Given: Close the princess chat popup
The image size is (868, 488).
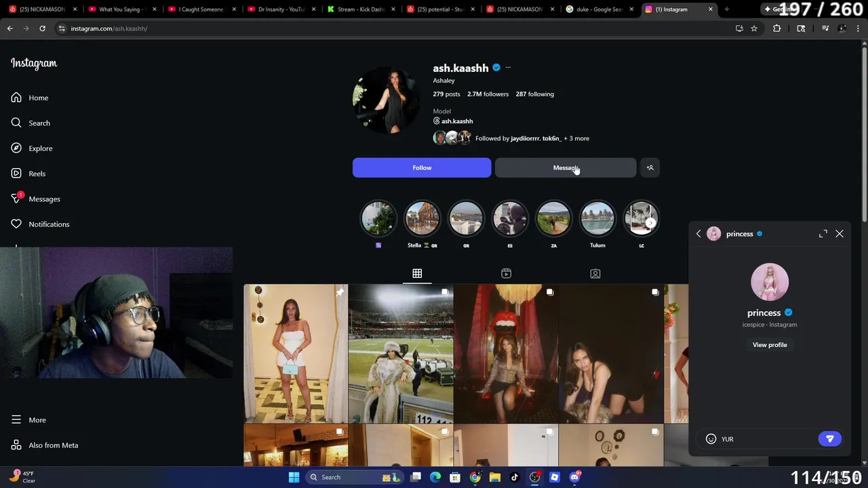Looking at the screenshot, I should tap(840, 234).
